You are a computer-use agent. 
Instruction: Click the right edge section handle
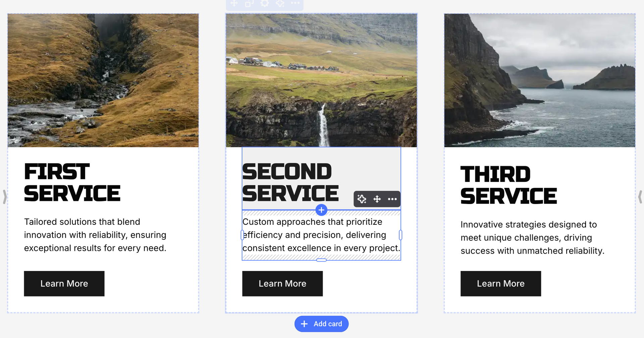[x=640, y=197]
